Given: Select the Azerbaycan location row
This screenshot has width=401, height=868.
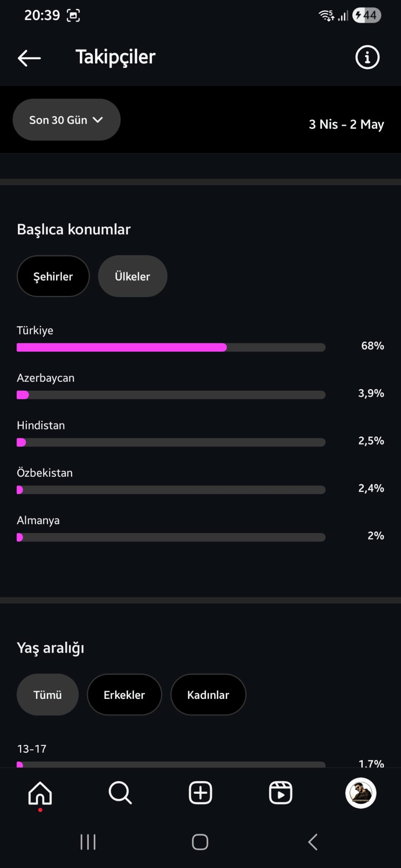Looking at the screenshot, I should [200, 387].
